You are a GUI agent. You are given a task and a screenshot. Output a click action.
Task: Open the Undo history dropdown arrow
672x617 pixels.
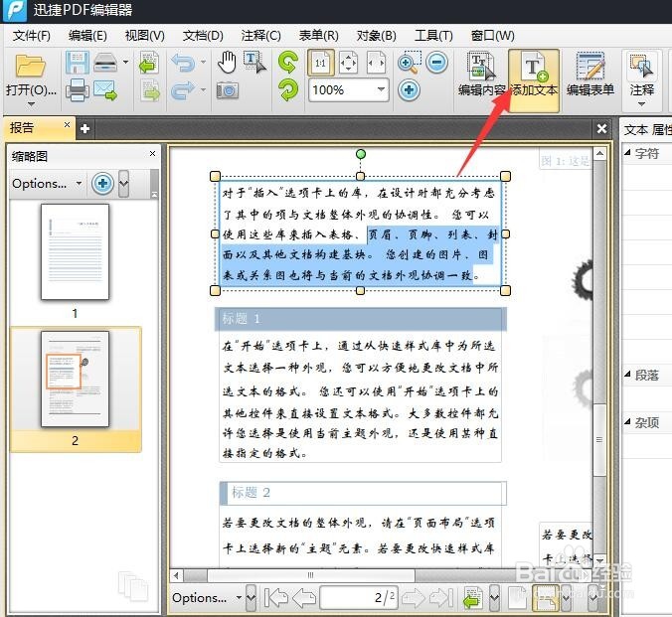click(x=203, y=63)
